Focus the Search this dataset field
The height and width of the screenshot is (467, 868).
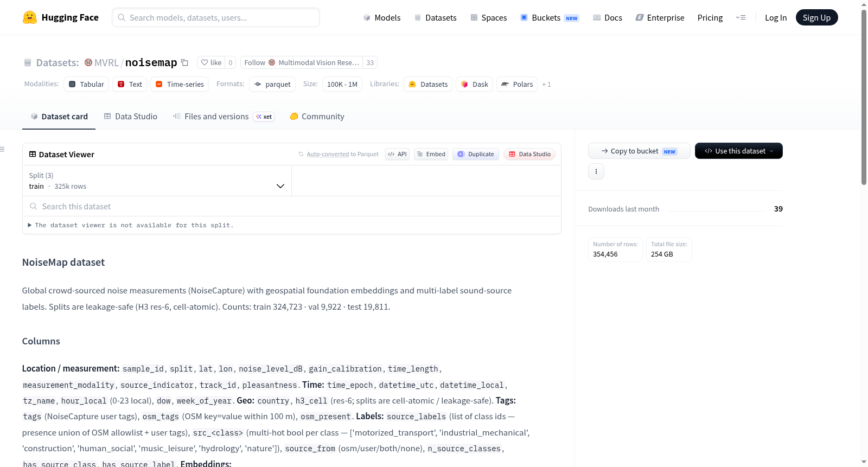(292, 206)
